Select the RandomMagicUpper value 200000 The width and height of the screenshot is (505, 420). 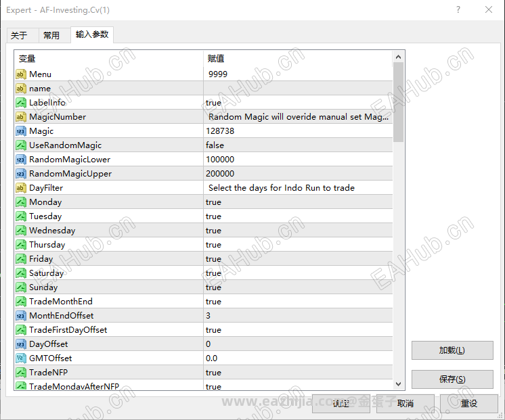[x=220, y=173]
